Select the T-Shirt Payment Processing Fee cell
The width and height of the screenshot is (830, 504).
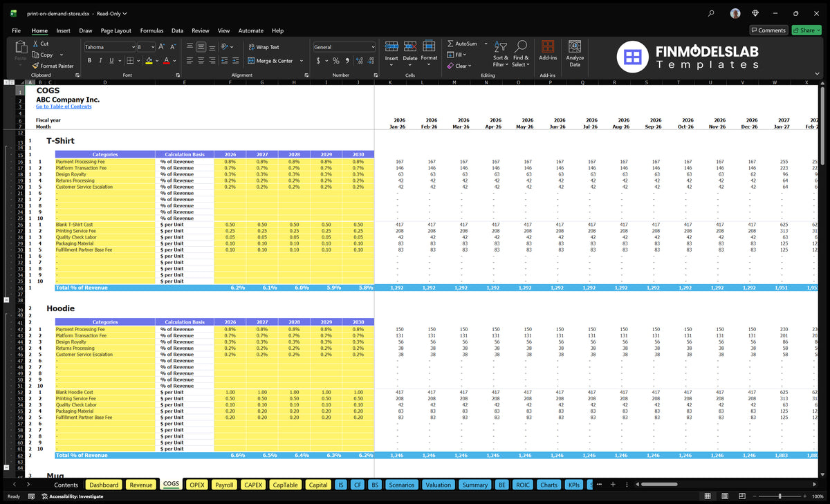105,162
